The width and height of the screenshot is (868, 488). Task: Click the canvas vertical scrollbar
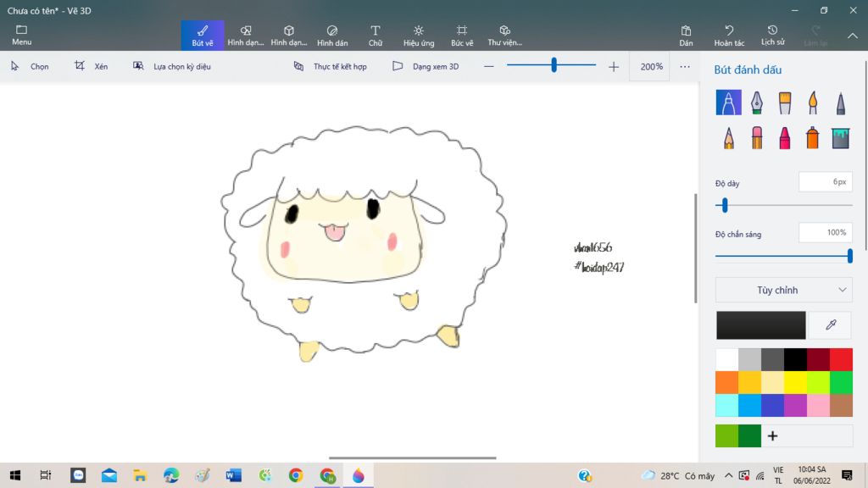[x=696, y=248]
